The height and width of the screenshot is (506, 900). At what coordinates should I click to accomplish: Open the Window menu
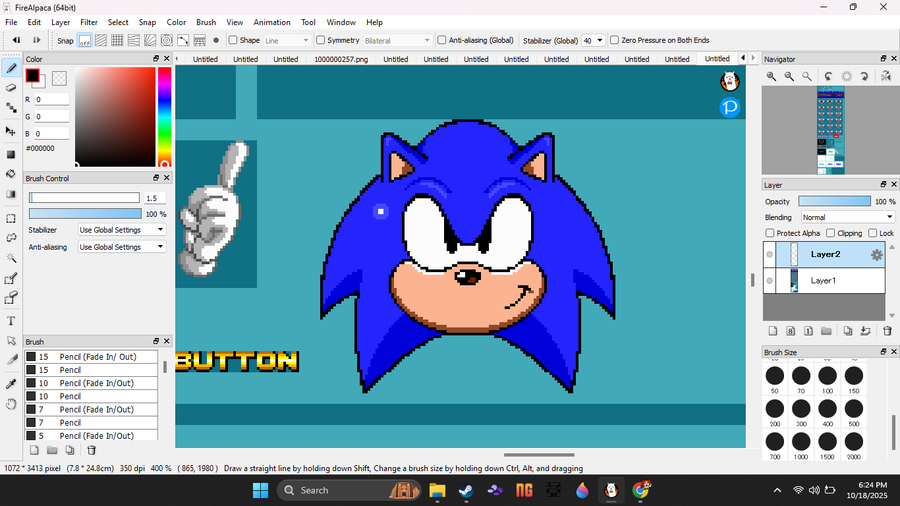pos(341,22)
